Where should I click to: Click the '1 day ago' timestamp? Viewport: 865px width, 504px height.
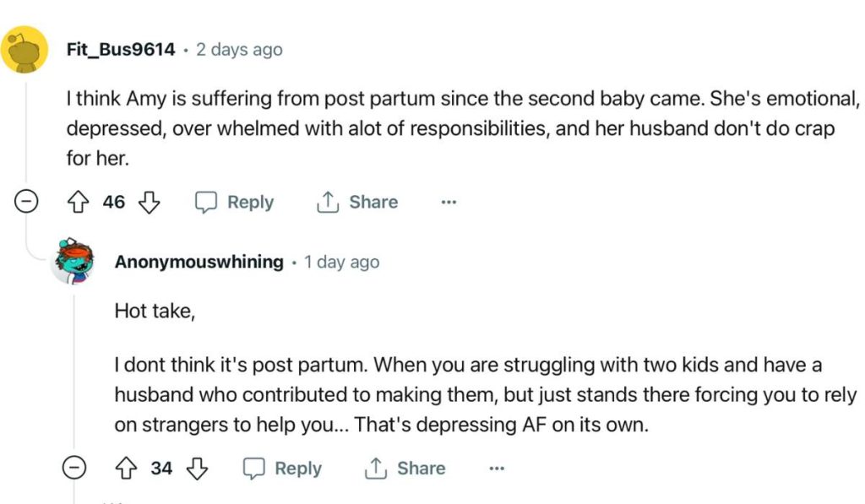[341, 262]
